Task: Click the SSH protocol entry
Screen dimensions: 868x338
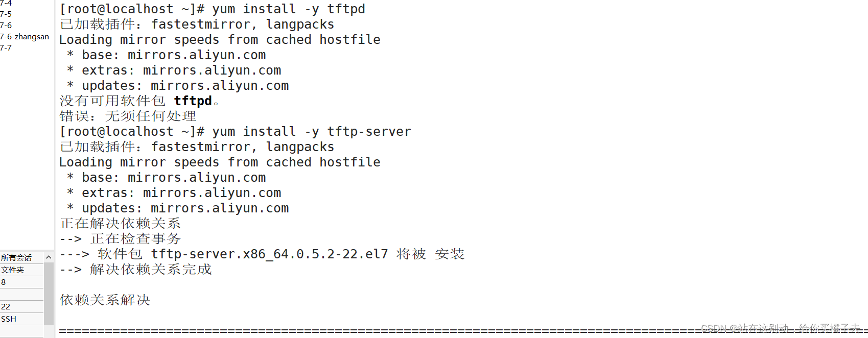Action: coord(9,318)
